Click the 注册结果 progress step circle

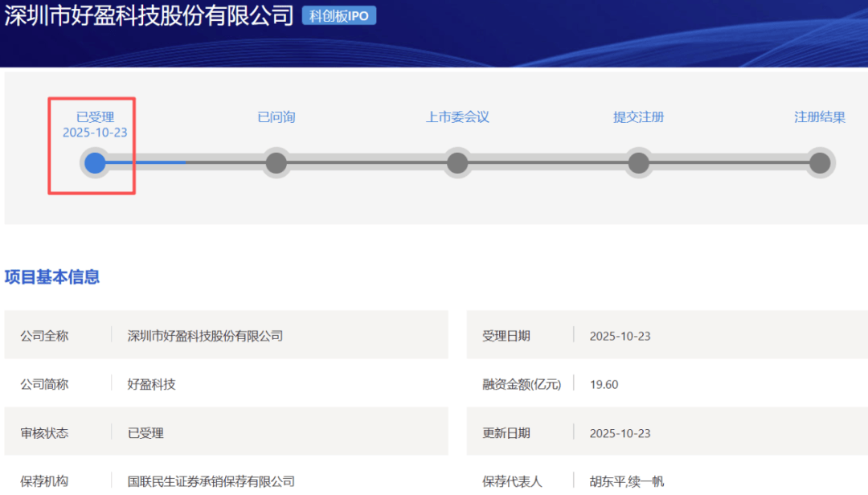click(819, 163)
